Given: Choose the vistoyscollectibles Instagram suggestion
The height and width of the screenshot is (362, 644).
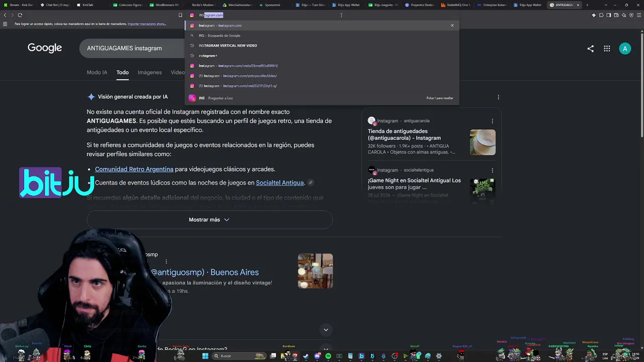Looking at the screenshot, I should click(x=322, y=75).
